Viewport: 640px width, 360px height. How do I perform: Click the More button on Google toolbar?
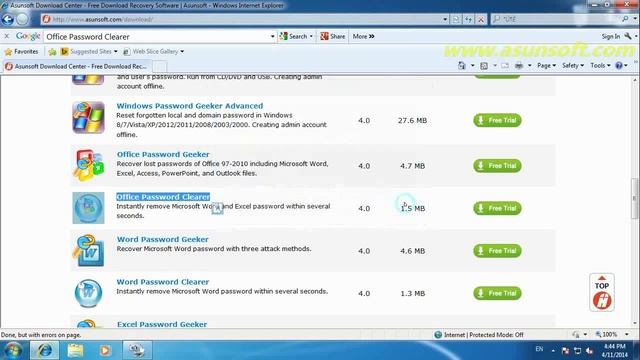[363, 36]
